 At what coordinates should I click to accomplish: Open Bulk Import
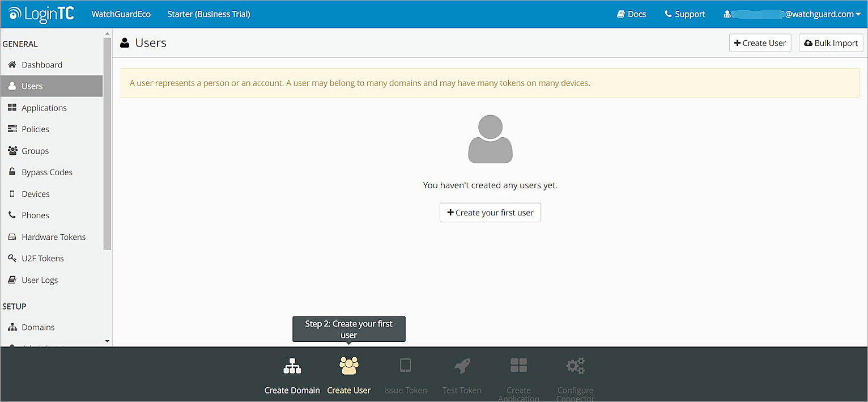pos(831,43)
